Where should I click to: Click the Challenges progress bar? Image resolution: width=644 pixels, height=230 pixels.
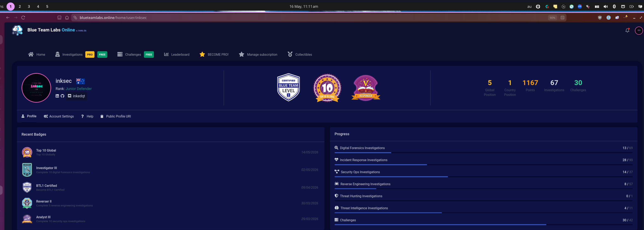pyautogui.click(x=484, y=224)
